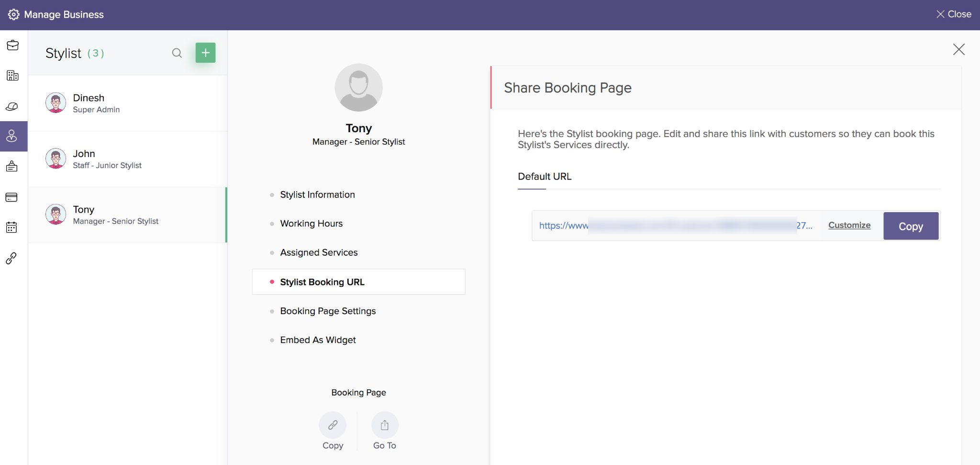Click the booking page description text
Viewport: 980px width, 465px height.
tap(726, 139)
